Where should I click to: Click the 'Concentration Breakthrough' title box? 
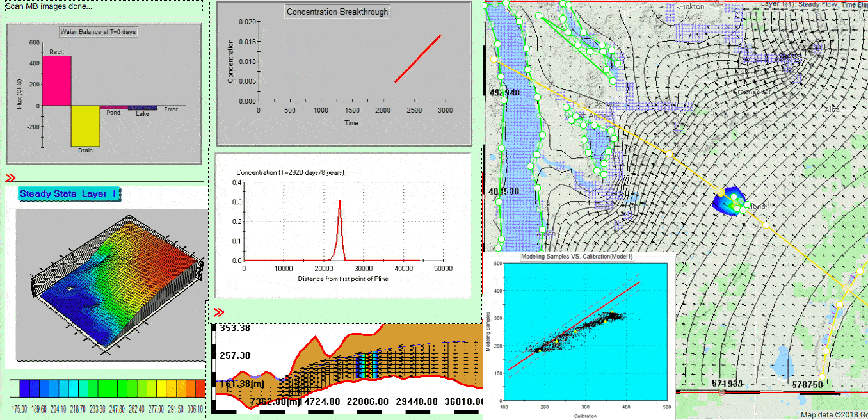pos(337,12)
